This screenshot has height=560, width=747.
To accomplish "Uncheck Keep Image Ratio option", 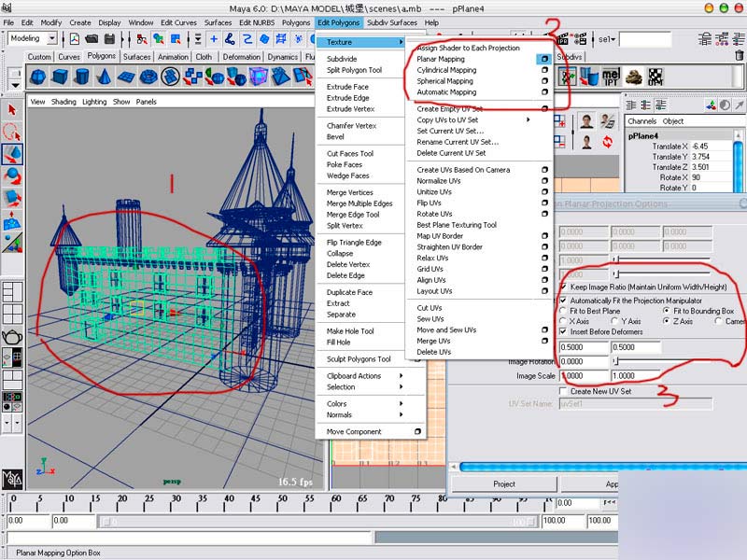I will point(562,287).
